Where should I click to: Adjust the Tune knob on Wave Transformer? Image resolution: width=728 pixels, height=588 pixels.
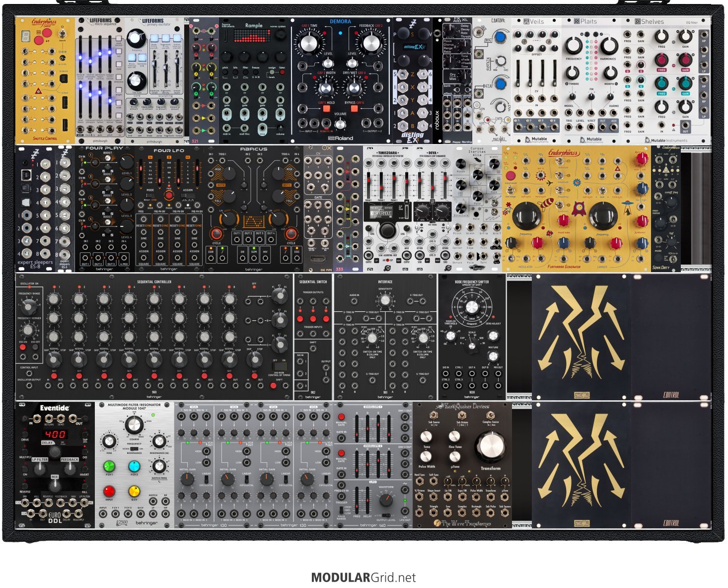(426, 437)
